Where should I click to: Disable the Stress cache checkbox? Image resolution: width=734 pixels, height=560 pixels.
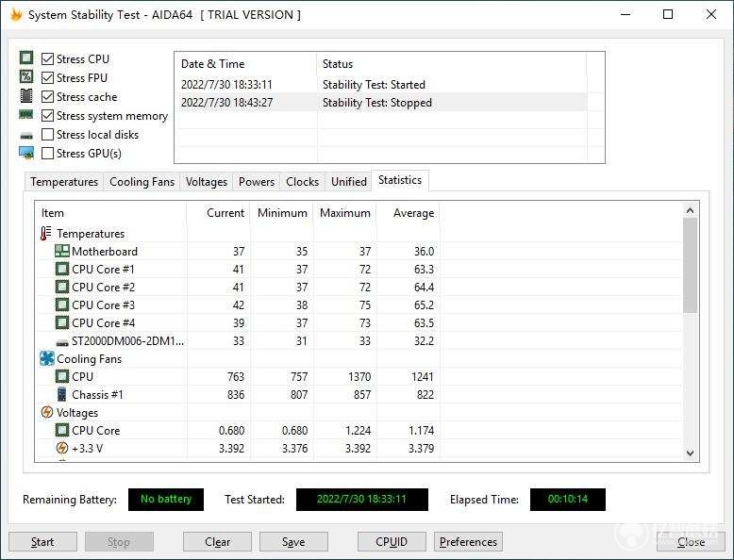(x=47, y=96)
